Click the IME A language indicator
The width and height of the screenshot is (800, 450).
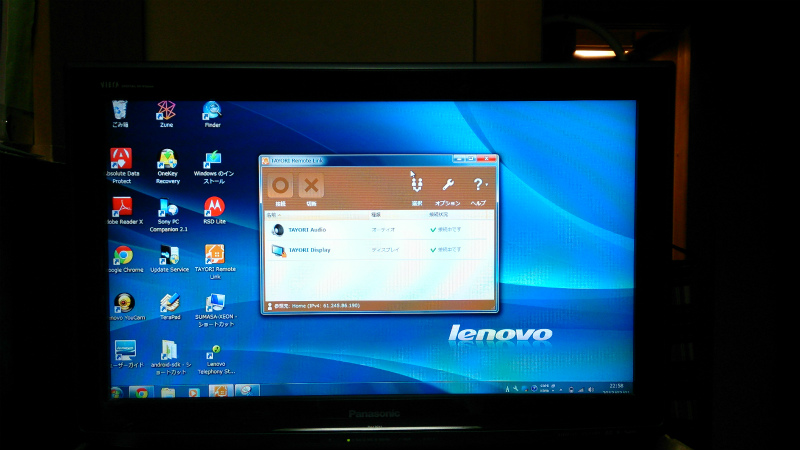click(507, 389)
